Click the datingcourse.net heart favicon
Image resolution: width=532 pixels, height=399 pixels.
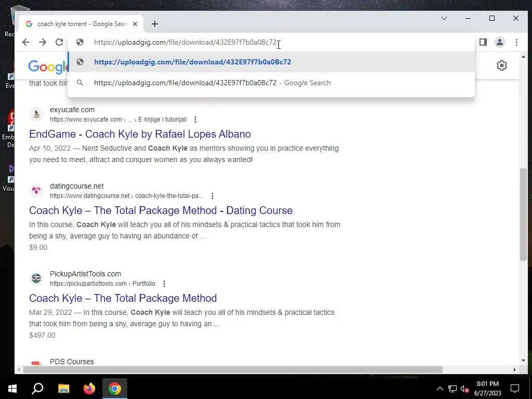click(36, 191)
